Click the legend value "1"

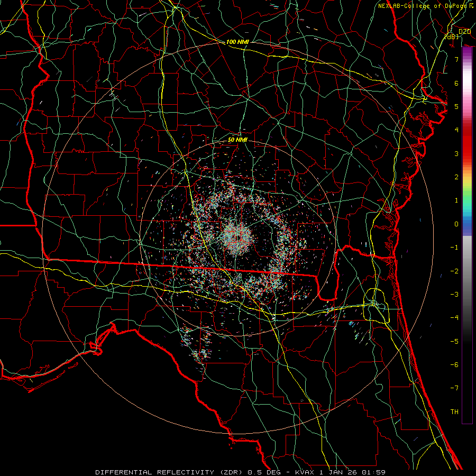coord(456,200)
